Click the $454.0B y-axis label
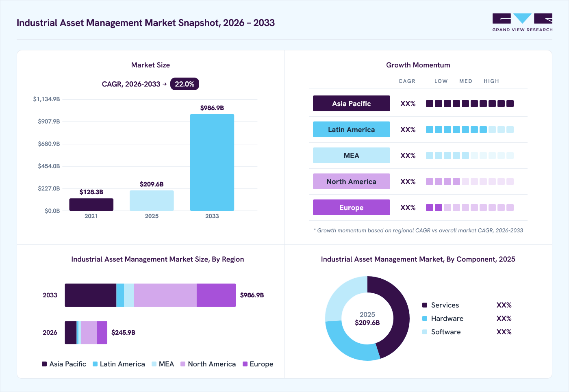569x392 pixels. click(49, 166)
